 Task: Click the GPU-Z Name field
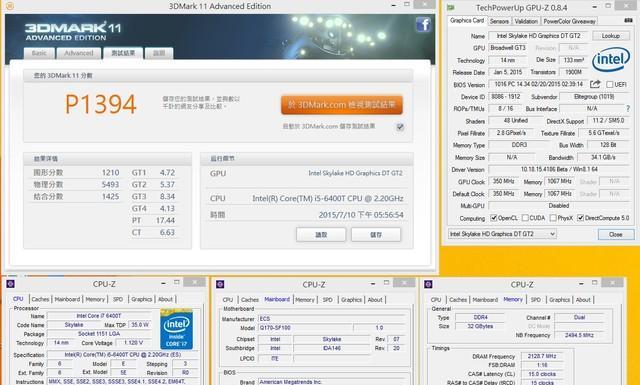538,36
